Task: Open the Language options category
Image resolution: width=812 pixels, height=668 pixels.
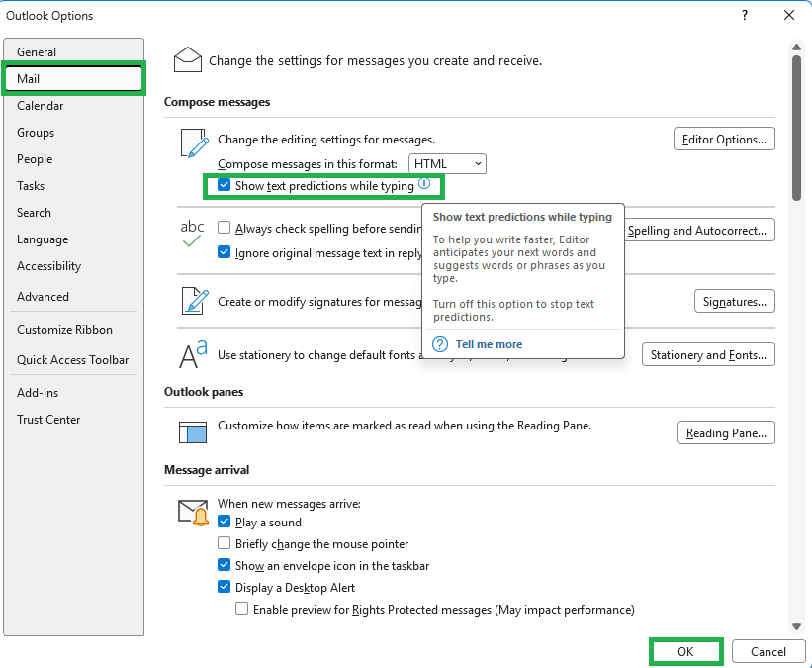Action: point(73,239)
